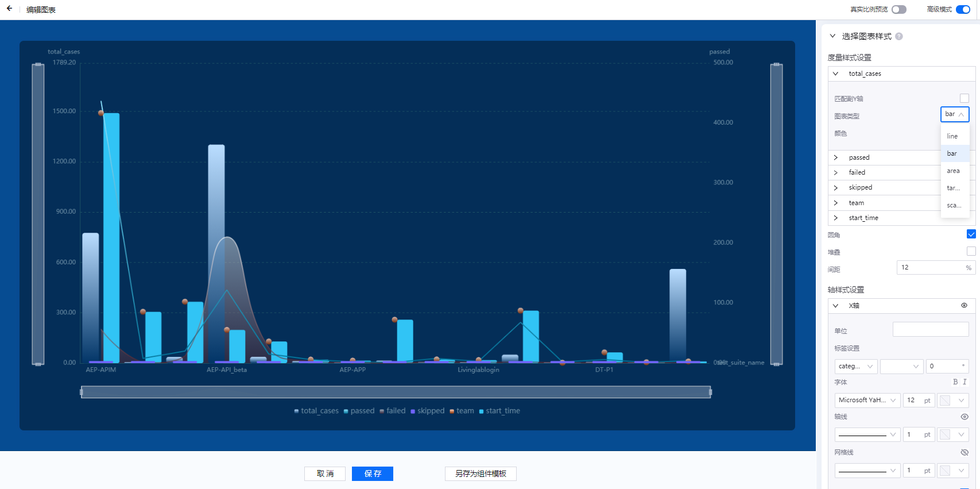The width and height of the screenshot is (980, 489).
Task: Collapse the 选择图表样式 section
Action: [x=832, y=36]
